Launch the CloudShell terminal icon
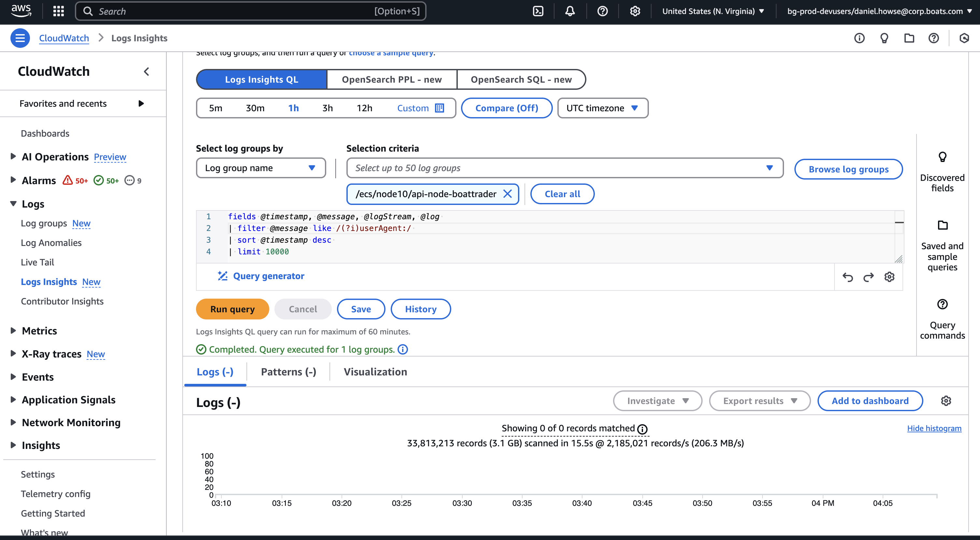Screen dimensions: 980x540 click(538, 11)
